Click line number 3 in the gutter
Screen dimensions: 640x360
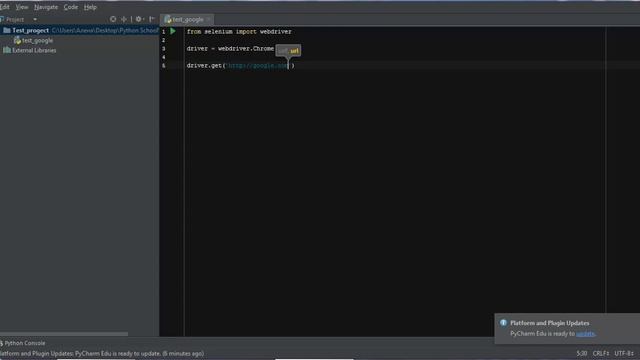(164, 49)
